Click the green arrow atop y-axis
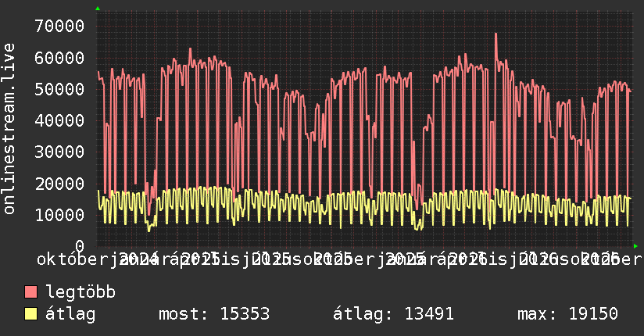The image size is (644, 336). pyautogui.click(x=98, y=9)
